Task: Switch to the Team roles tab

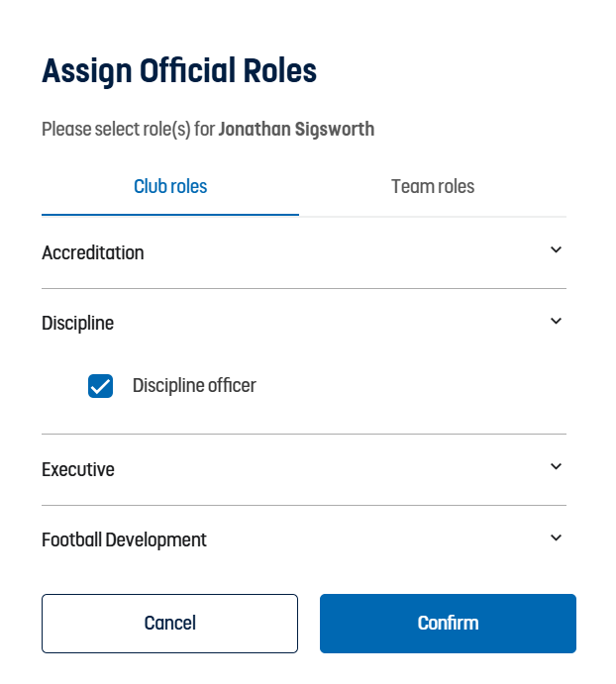Action: 433,186
